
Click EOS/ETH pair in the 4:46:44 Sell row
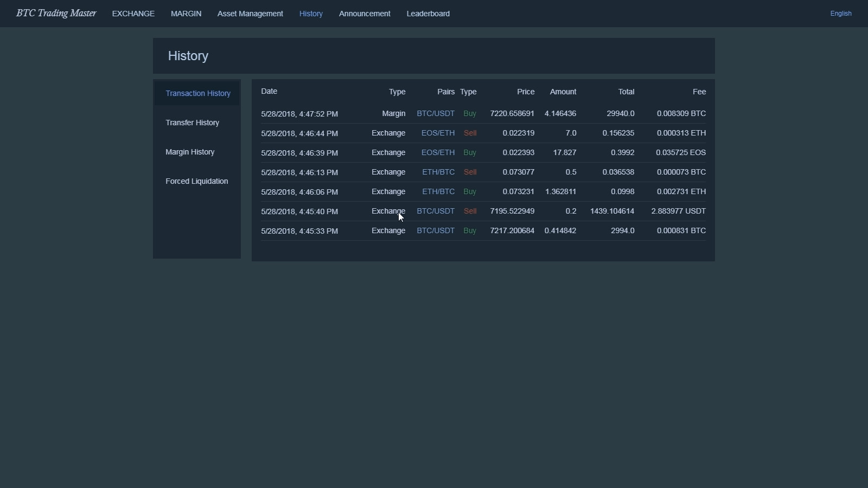click(x=438, y=133)
